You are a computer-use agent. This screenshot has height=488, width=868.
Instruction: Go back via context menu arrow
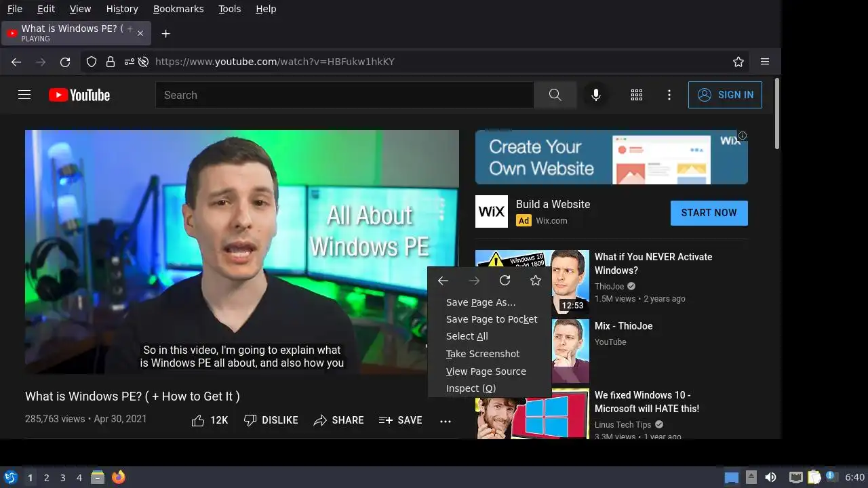(443, 281)
